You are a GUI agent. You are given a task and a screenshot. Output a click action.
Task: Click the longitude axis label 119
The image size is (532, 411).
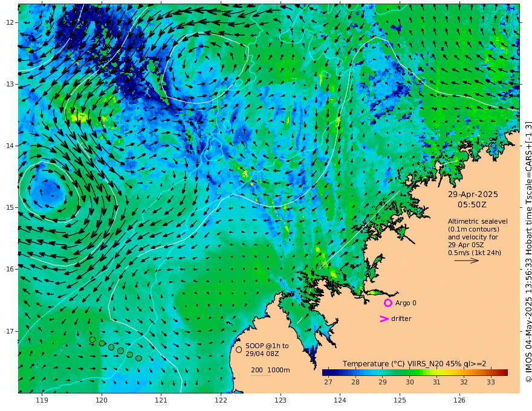(42, 400)
